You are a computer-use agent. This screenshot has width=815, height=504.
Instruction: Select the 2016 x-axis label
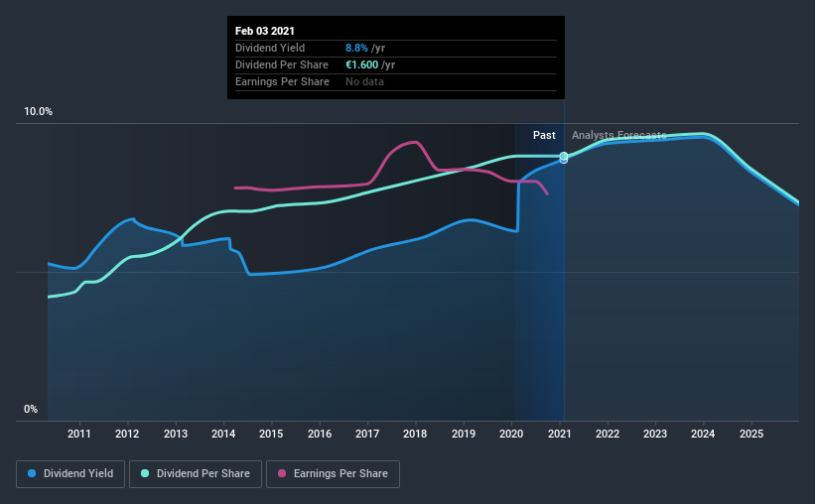point(320,434)
